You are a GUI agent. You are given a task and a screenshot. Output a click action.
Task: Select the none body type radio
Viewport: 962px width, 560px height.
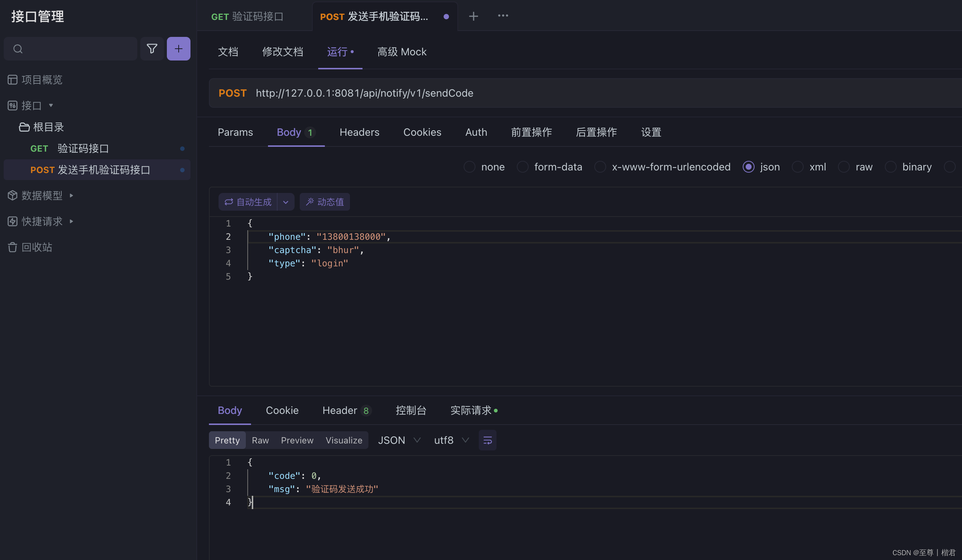click(469, 167)
